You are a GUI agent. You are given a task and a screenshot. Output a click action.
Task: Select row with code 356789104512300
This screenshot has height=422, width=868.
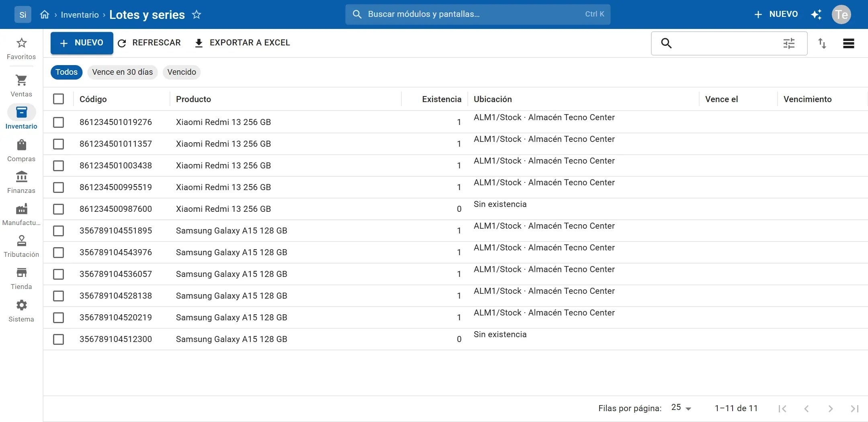click(59, 339)
